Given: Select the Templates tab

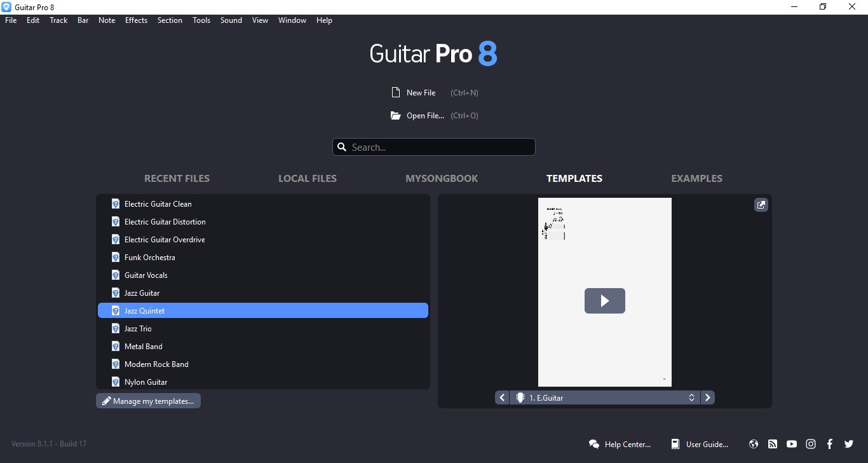Looking at the screenshot, I should pos(574,179).
